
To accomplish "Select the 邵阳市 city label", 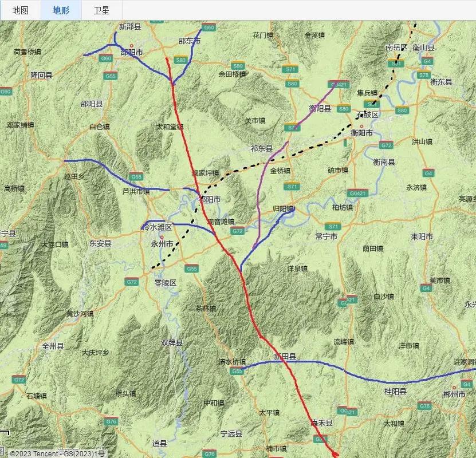I will pos(132,52).
